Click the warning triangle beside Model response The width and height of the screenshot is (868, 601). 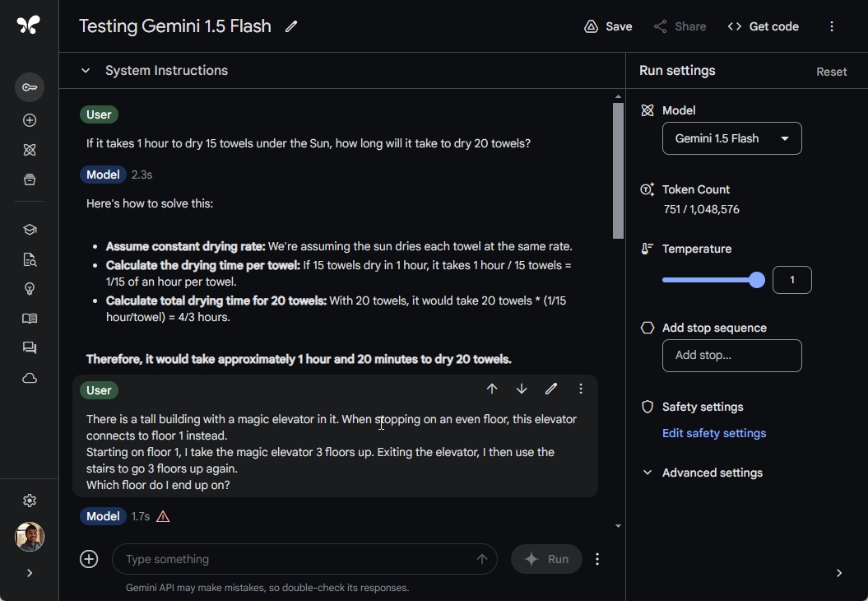pos(163,516)
